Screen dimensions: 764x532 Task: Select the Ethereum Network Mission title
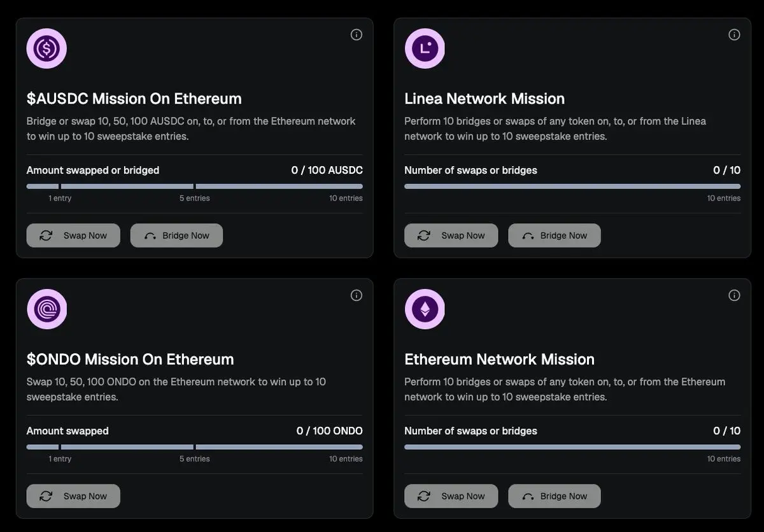500,360
